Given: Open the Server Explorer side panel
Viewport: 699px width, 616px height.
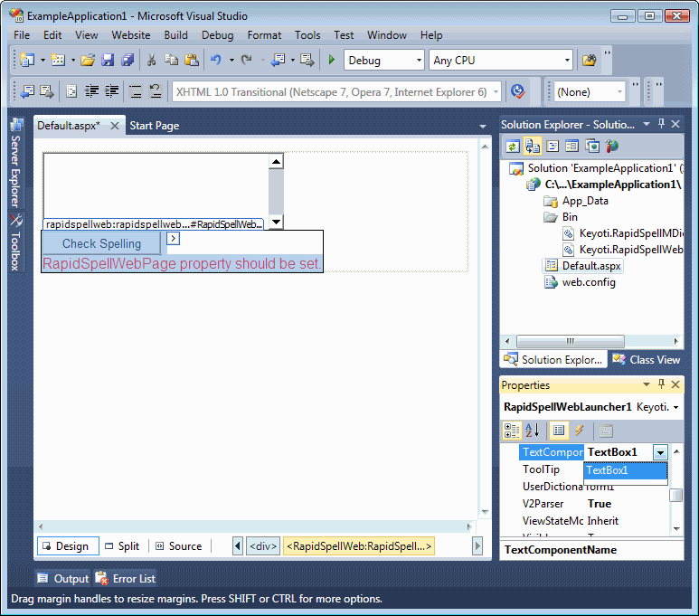Looking at the screenshot, I should (x=16, y=163).
